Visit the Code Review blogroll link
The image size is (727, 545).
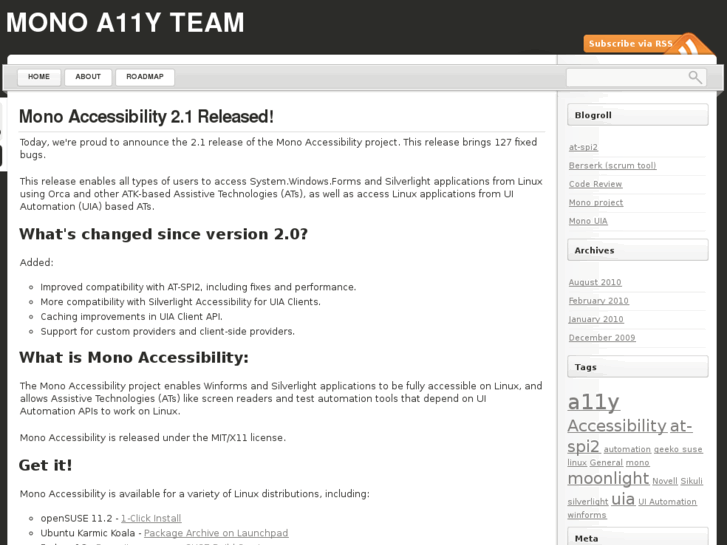595,184
